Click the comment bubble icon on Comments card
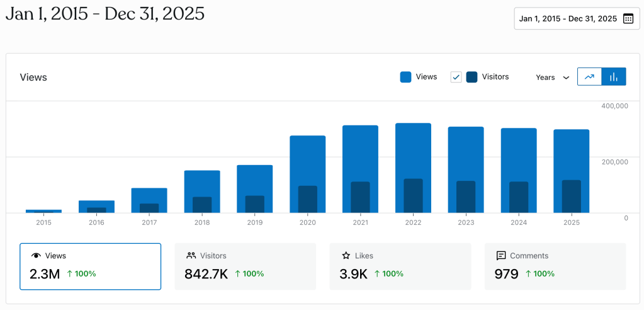The image size is (644, 310). (x=501, y=256)
